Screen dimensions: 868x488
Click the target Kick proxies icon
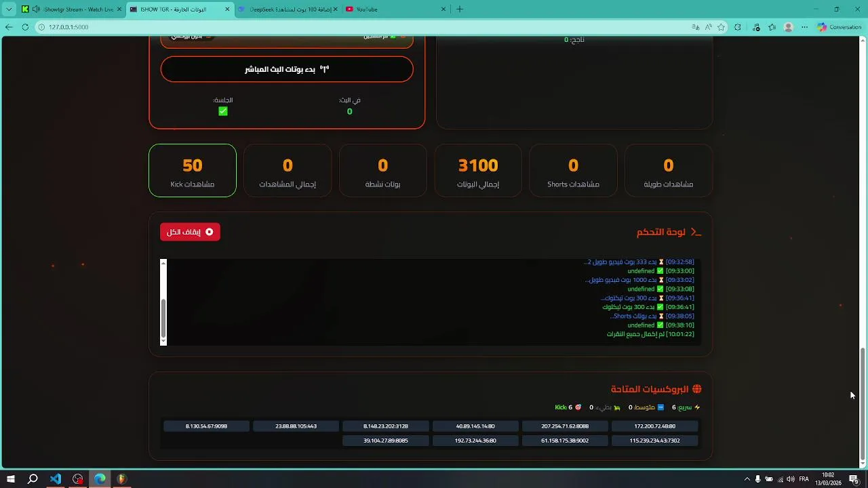tap(578, 407)
